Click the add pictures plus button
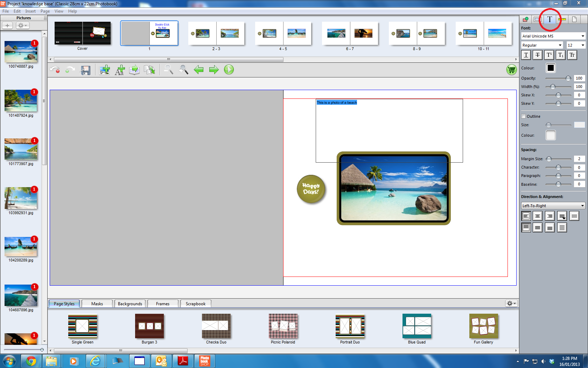 [x=7, y=26]
